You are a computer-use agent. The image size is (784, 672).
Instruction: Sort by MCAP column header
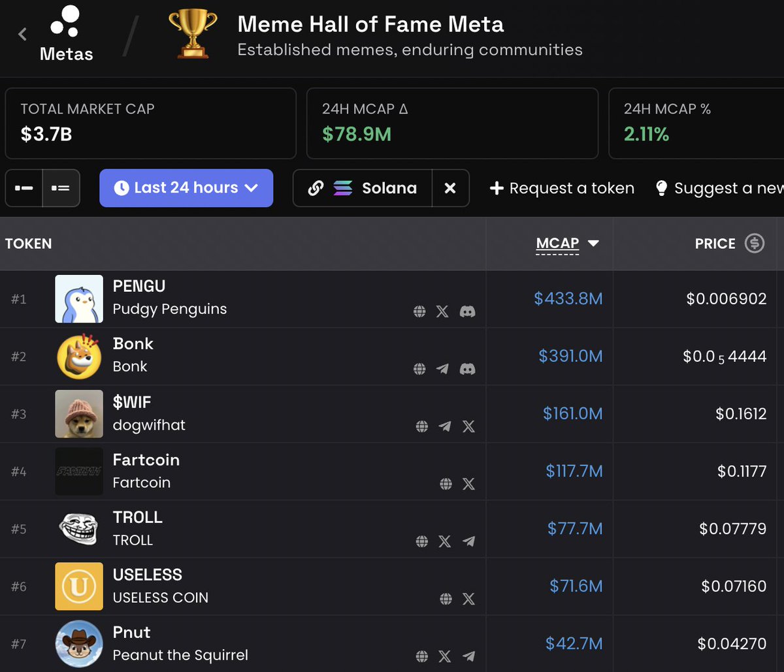point(567,244)
